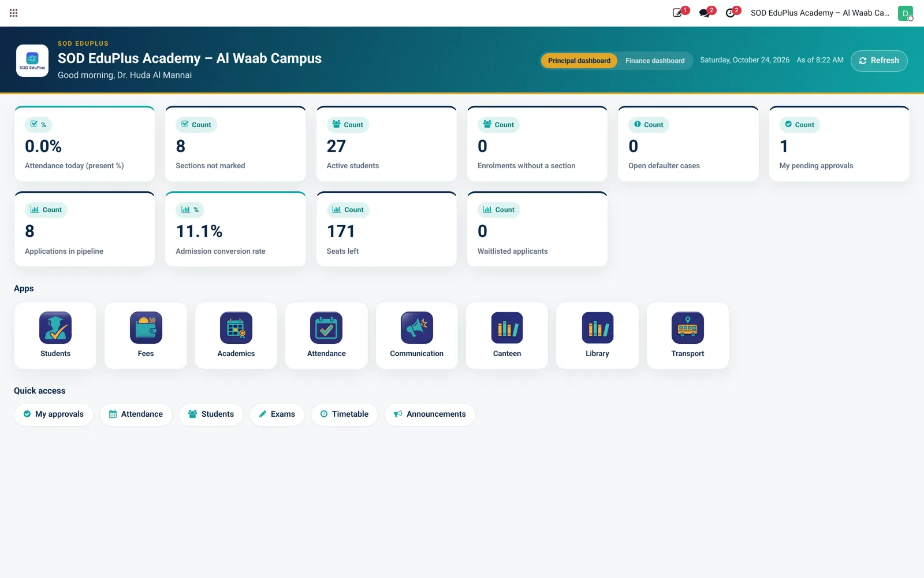
Task: Open the Fees app
Action: pos(146,335)
